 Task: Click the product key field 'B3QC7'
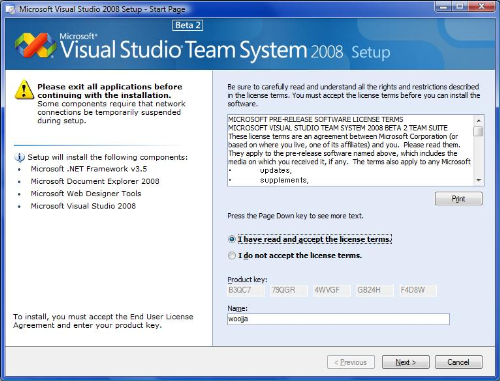[246, 290]
